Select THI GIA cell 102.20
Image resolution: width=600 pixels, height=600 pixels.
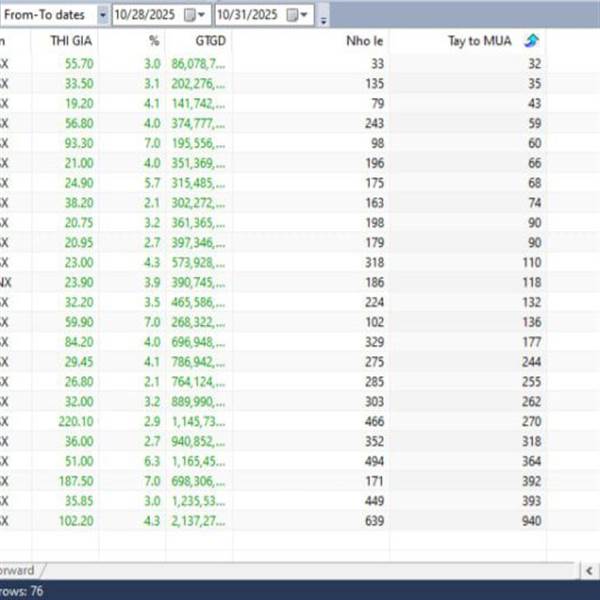(x=76, y=521)
